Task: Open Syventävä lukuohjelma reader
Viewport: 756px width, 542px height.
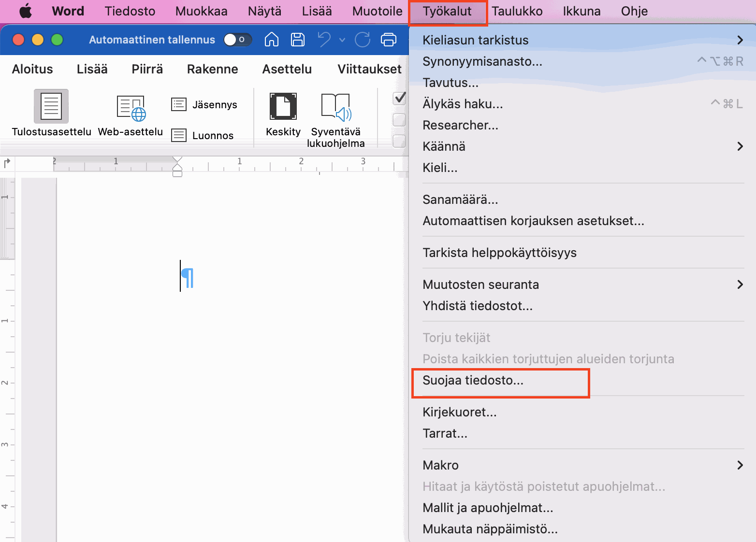Action: pos(336,120)
